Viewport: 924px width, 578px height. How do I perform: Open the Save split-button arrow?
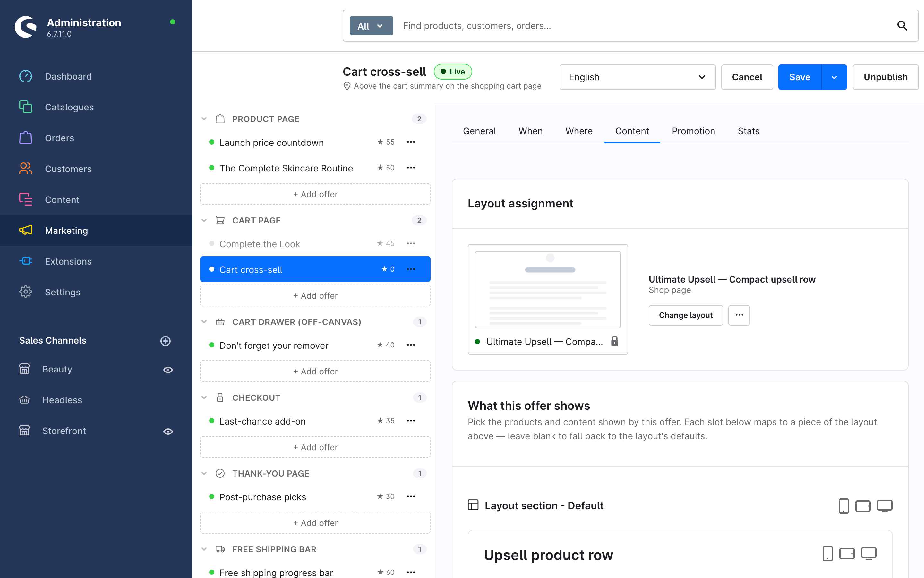click(x=834, y=77)
